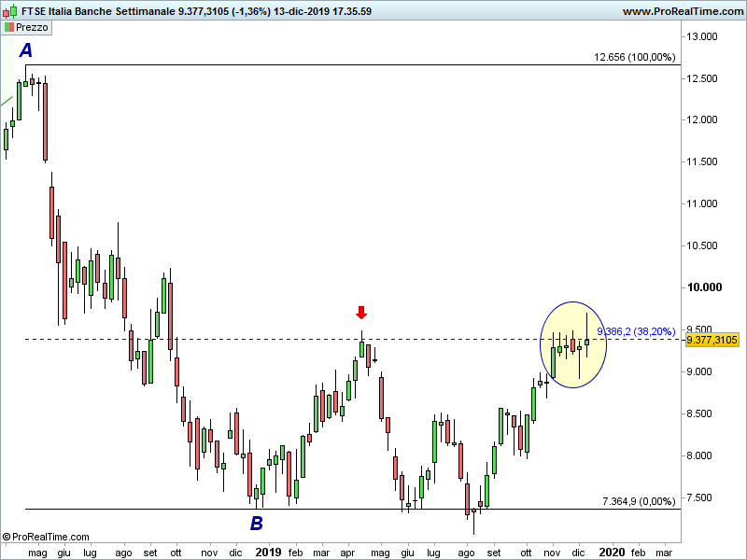Click the bold 10.000 price axis label
The height and width of the screenshot is (560, 747).
(x=704, y=287)
